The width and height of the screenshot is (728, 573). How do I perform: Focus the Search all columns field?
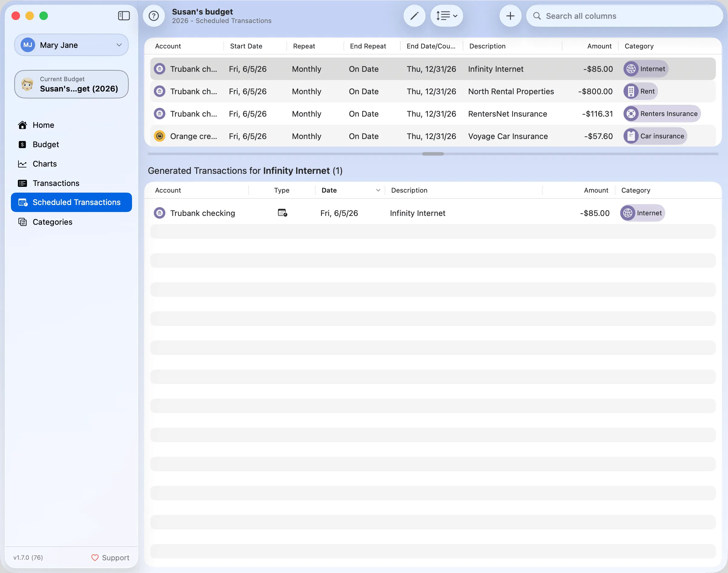[x=624, y=16]
